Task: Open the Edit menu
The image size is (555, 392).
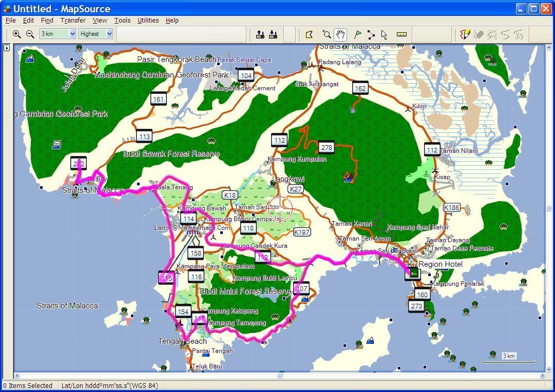Action: [x=29, y=20]
